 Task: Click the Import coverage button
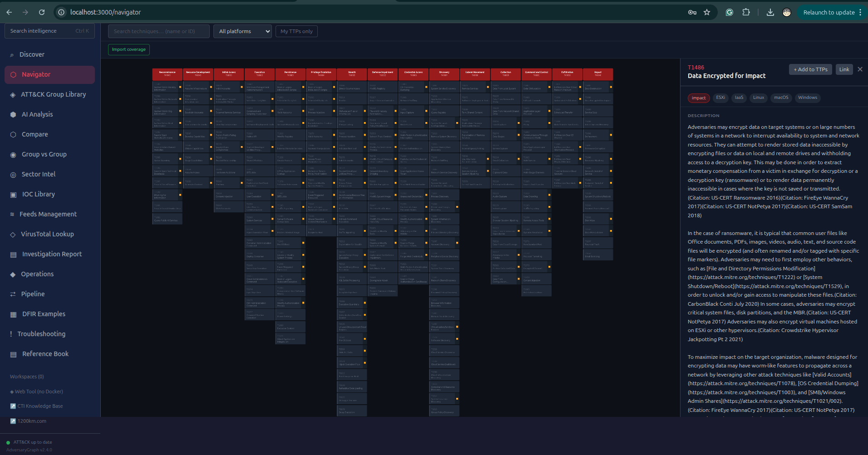coord(129,49)
